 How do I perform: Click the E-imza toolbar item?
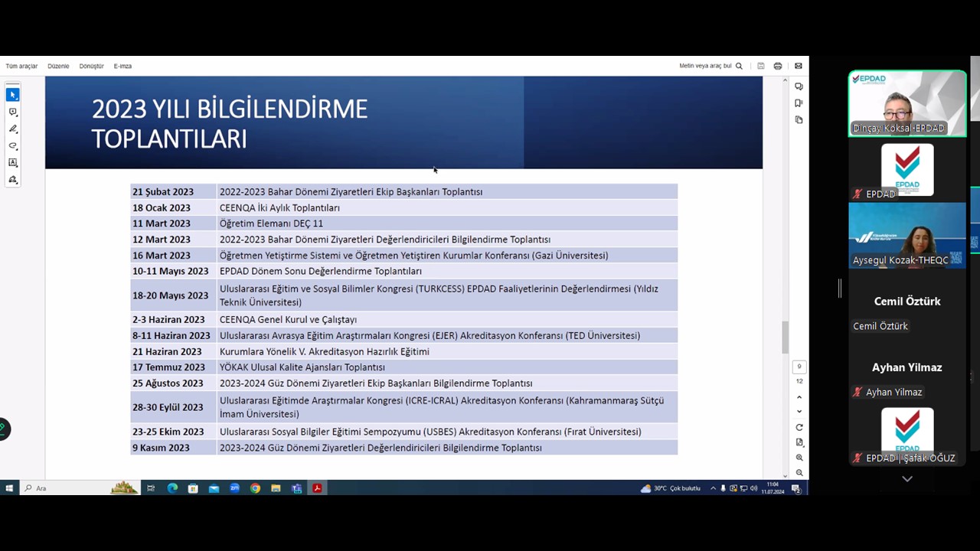click(122, 67)
